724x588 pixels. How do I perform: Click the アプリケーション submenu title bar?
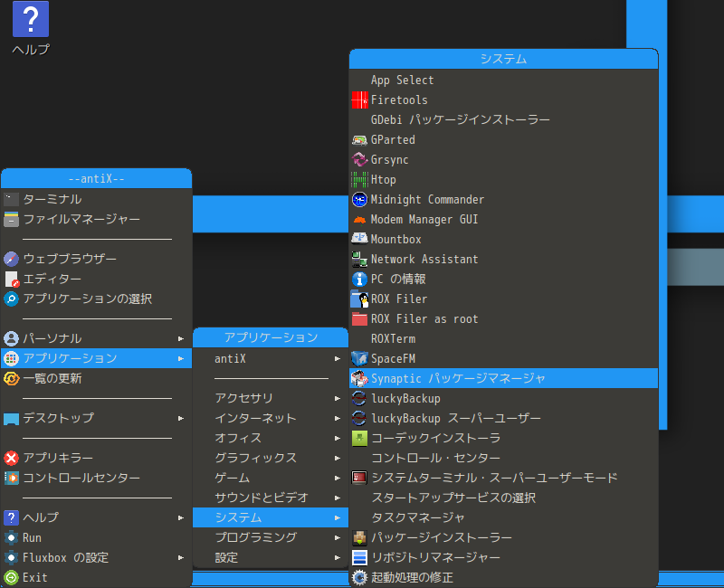tap(270, 337)
